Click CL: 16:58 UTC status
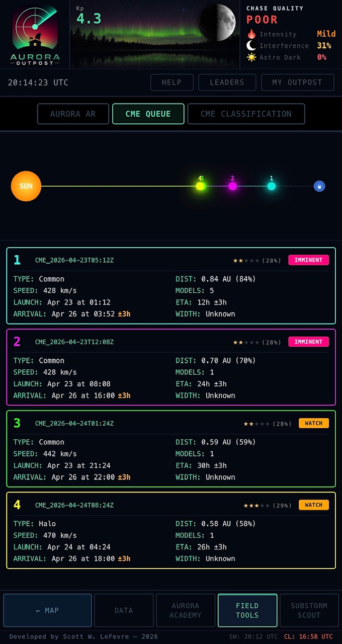The width and height of the screenshot is (342, 644). coord(308,636)
